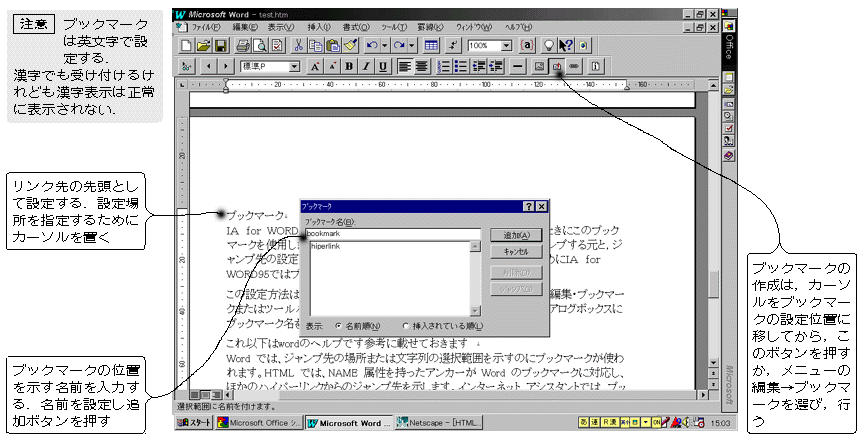Click the hyperlink chain icon
Screen dimensions: 865x441
click(x=574, y=67)
